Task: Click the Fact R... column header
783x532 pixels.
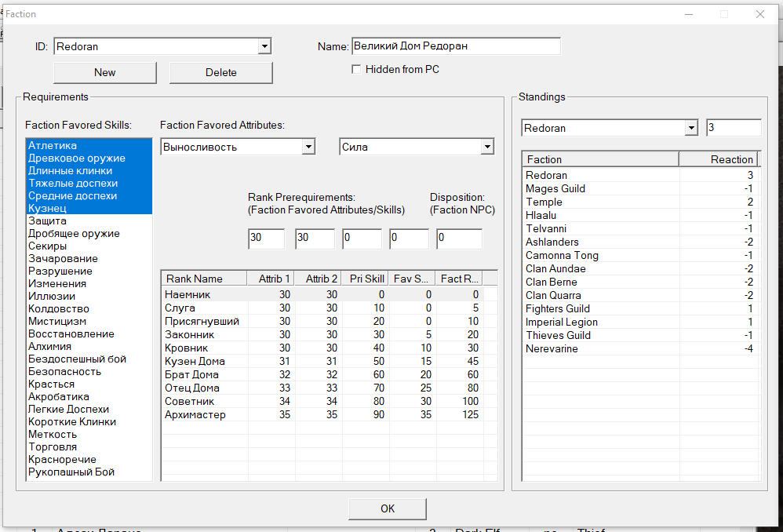Action: pos(459,279)
